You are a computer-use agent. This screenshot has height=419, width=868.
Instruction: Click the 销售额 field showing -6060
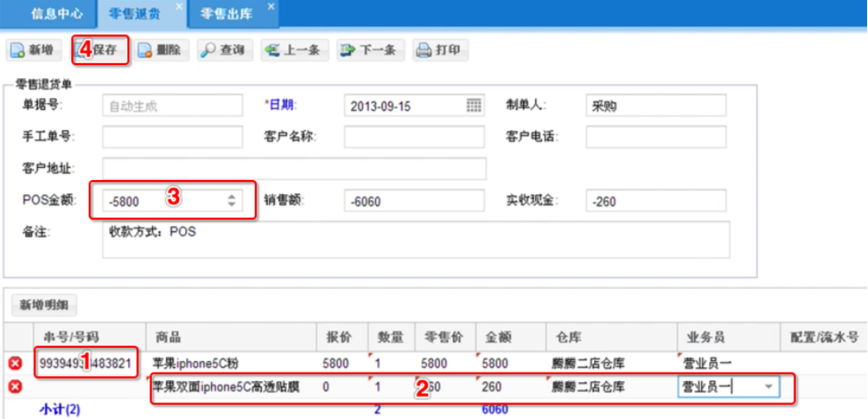pos(414,201)
